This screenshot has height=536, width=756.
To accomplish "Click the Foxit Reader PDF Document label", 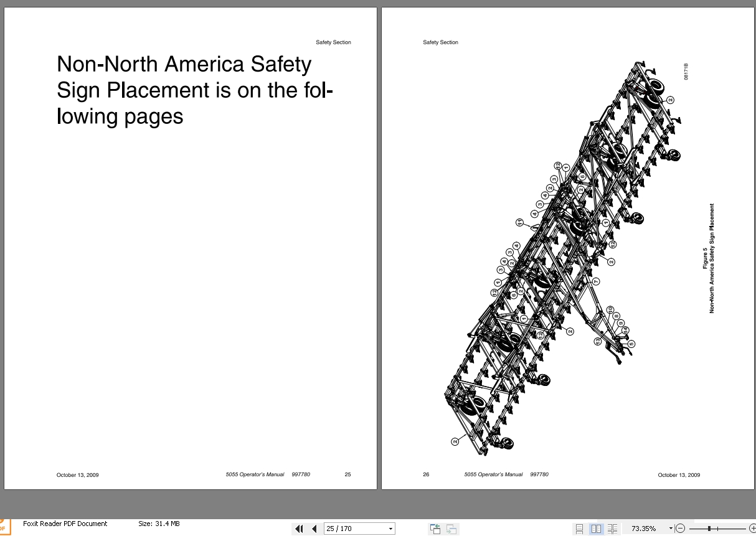I will [x=65, y=524].
